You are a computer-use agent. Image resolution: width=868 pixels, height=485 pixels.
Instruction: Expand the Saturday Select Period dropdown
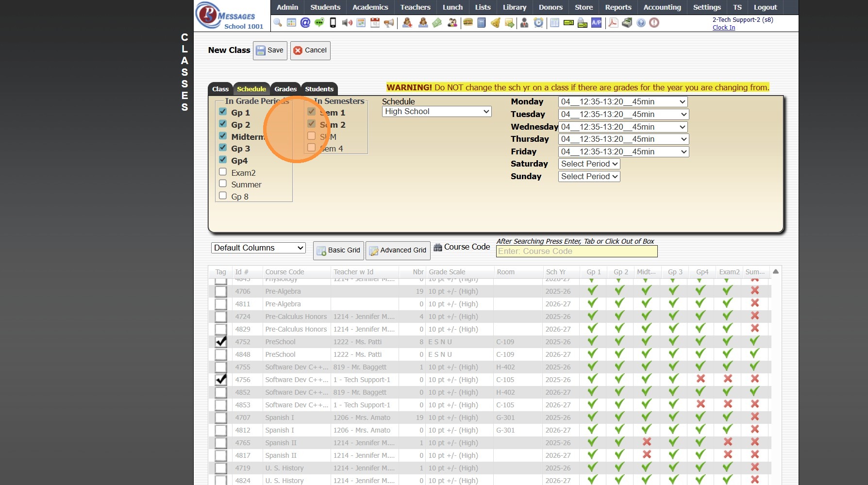coord(589,164)
